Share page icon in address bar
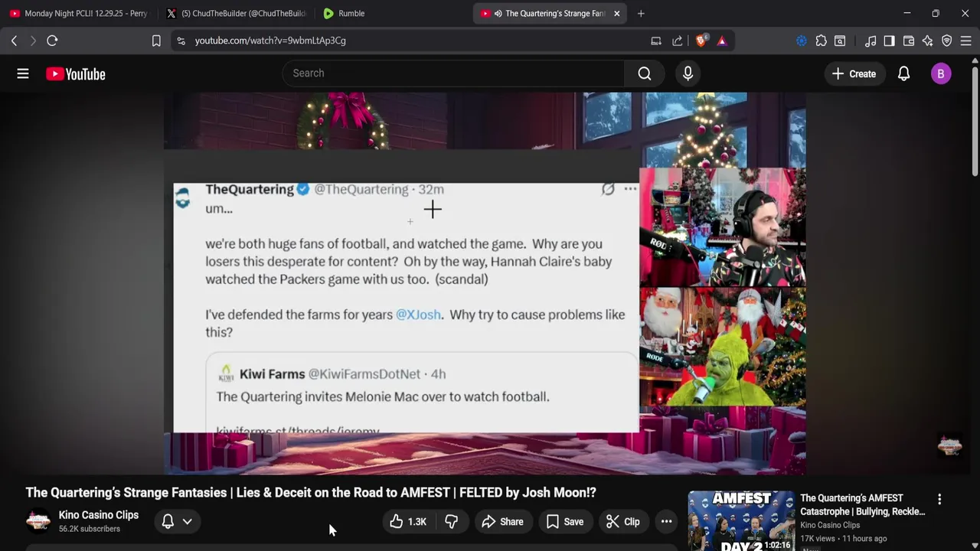 click(678, 41)
